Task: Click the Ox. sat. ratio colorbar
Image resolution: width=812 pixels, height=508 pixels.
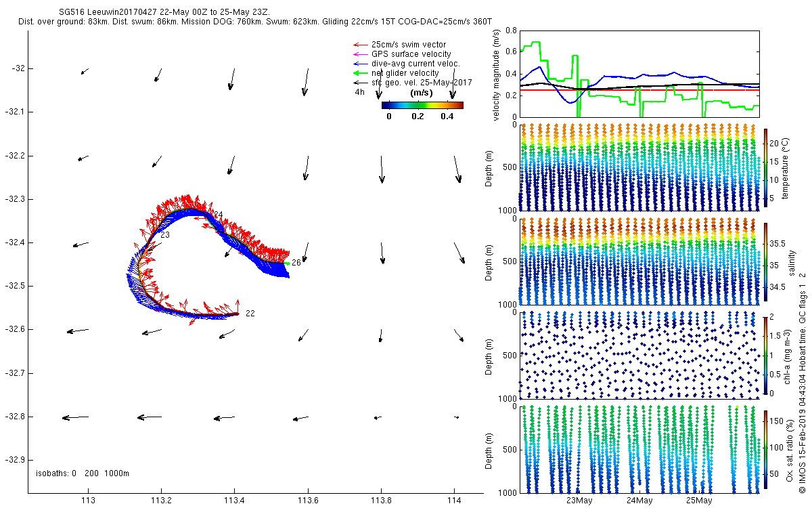Action: [x=765, y=448]
